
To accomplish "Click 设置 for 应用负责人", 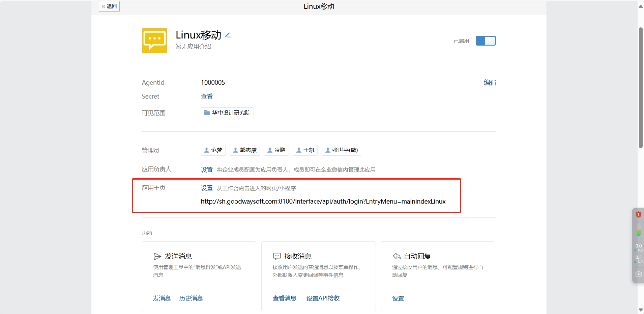I will (207, 169).
